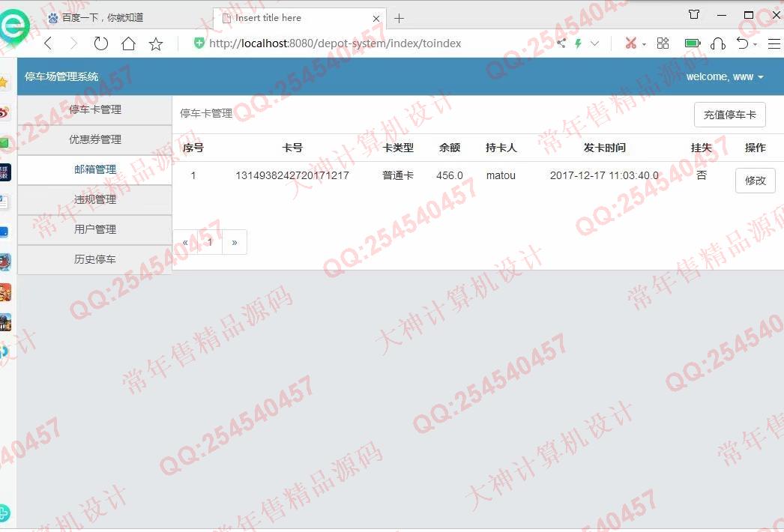Click the undo closed-tab arrow icon
784x532 pixels.
coord(743,43)
